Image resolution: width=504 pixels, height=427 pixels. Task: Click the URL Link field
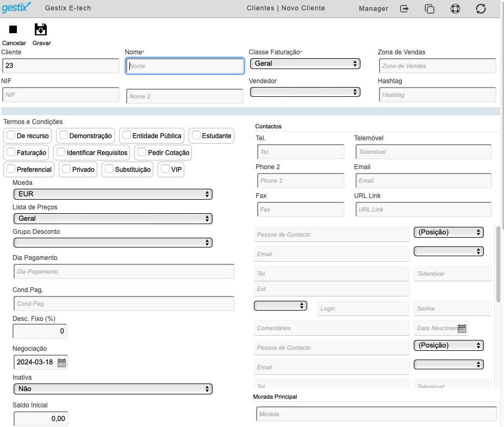pos(424,209)
